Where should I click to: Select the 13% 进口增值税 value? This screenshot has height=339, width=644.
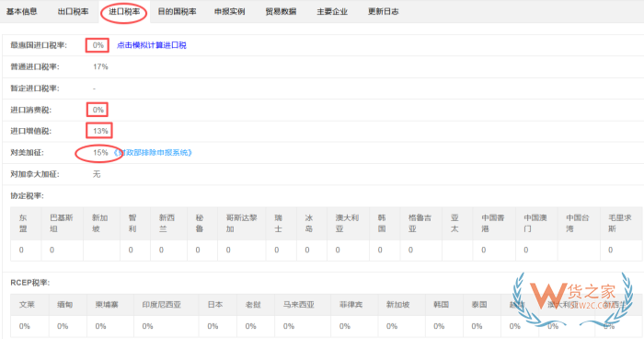click(x=100, y=131)
